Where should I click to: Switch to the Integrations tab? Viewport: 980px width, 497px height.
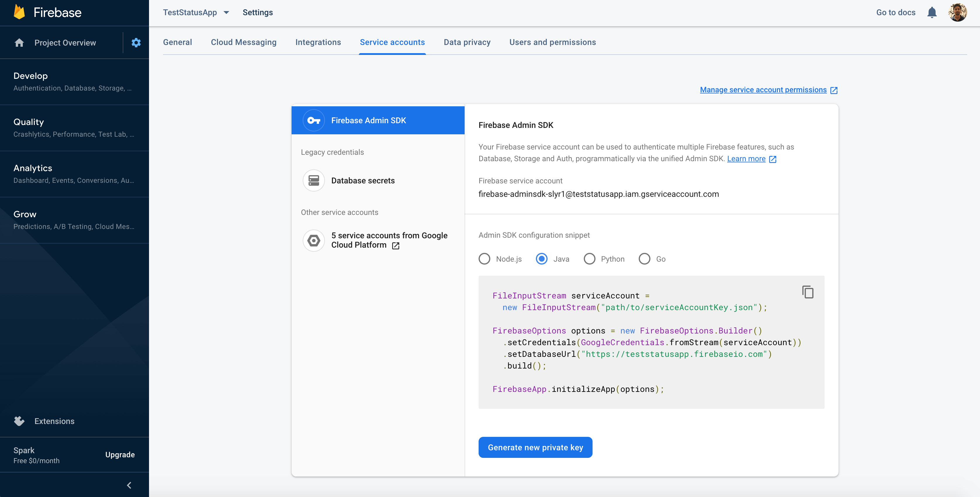(x=318, y=42)
